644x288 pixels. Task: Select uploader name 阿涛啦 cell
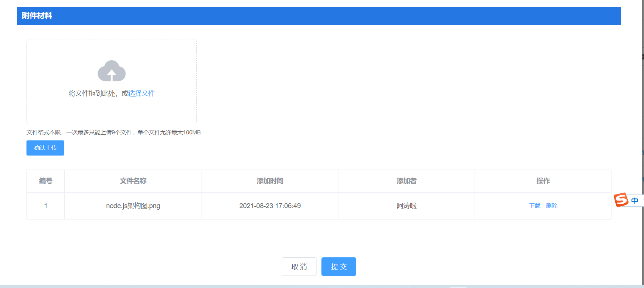click(407, 206)
